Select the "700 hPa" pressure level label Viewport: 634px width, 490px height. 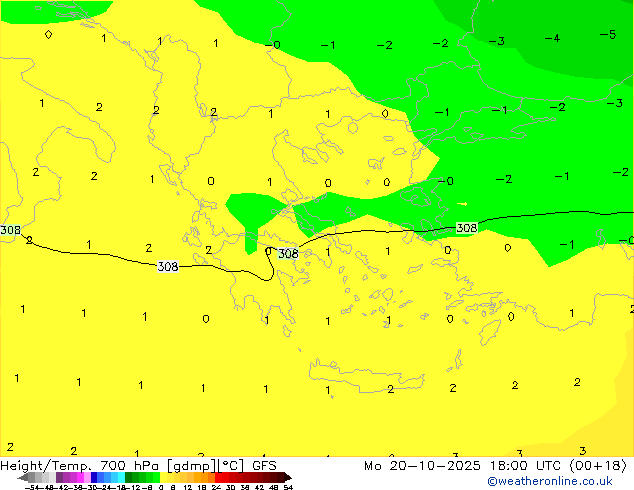click(129, 466)
